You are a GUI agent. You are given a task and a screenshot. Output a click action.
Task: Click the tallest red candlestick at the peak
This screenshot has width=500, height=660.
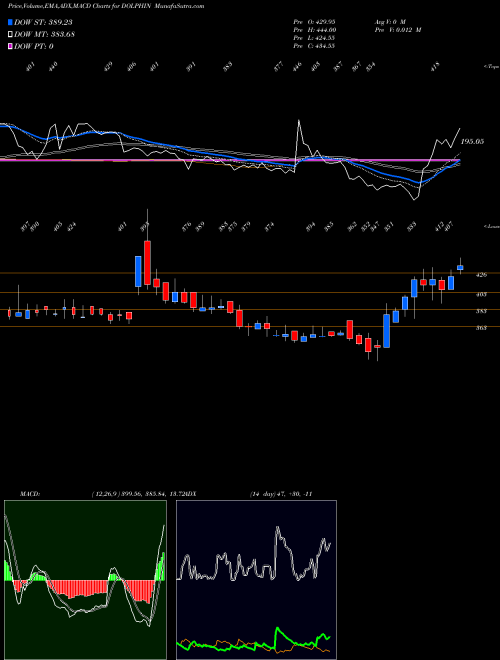pos(147,263)
